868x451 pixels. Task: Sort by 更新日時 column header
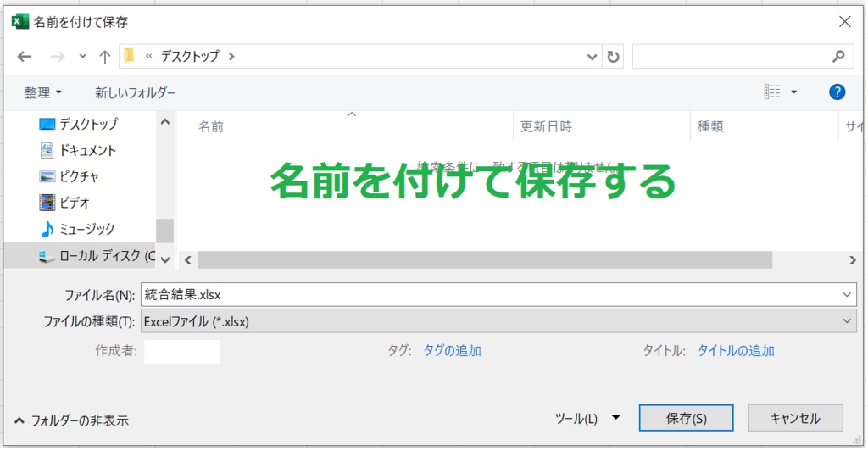[547, 126]
